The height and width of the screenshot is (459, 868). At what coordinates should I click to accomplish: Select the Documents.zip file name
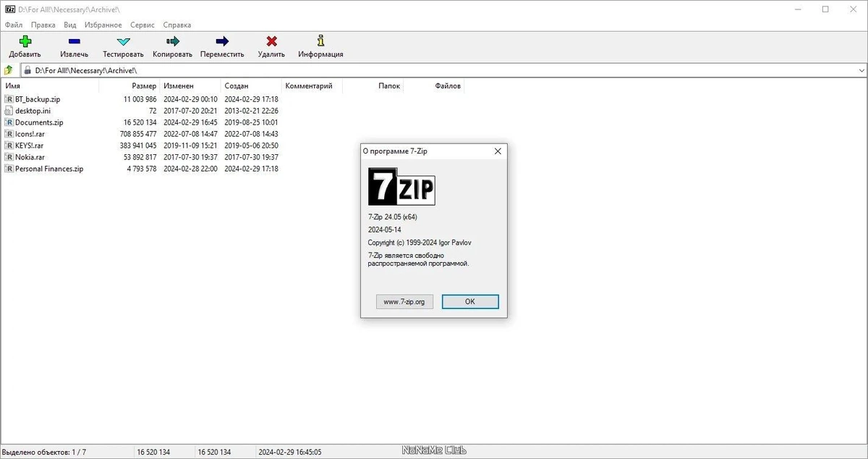pyautogui.click(x=39, y=122)
